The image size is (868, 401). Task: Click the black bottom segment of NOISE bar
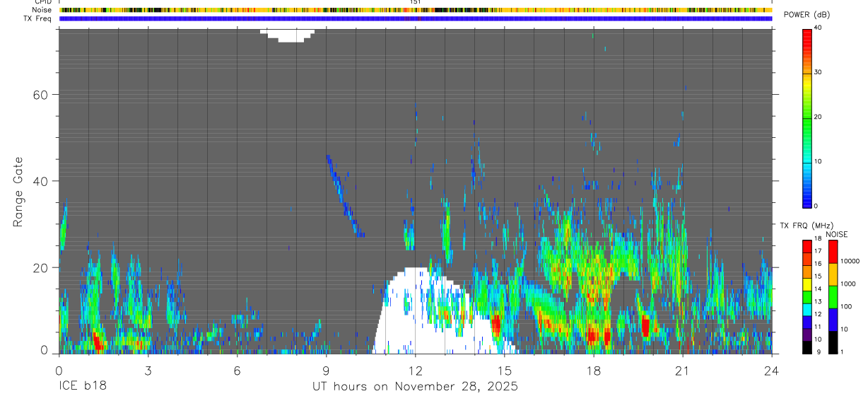[833, 342]
